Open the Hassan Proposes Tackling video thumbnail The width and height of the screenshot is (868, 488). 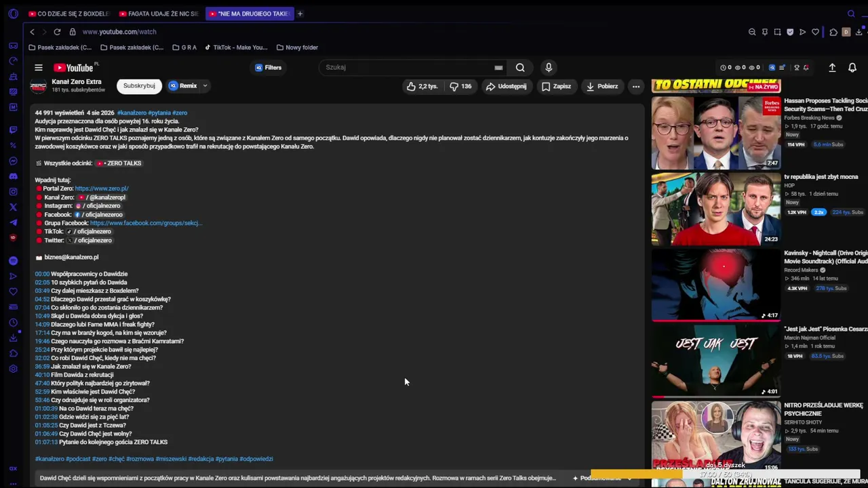(x=716, y=133)
